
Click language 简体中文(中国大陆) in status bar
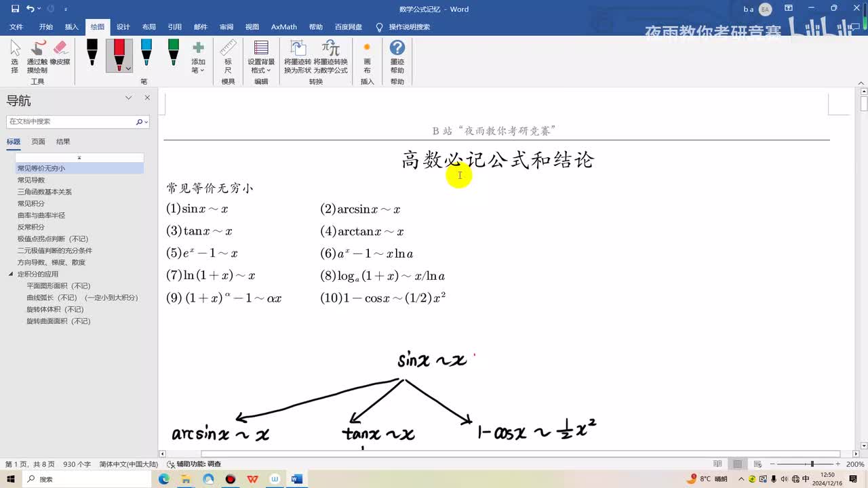click(129, 464)
